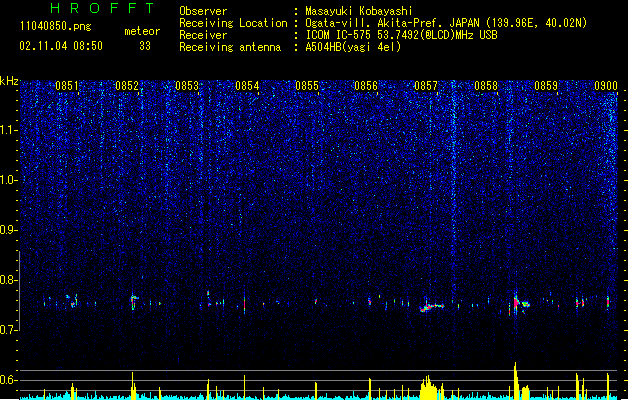Click the meteor echo near 0852
Viewport: 629px width, 400px height.
pyautogui.click(x=134, y=302)
